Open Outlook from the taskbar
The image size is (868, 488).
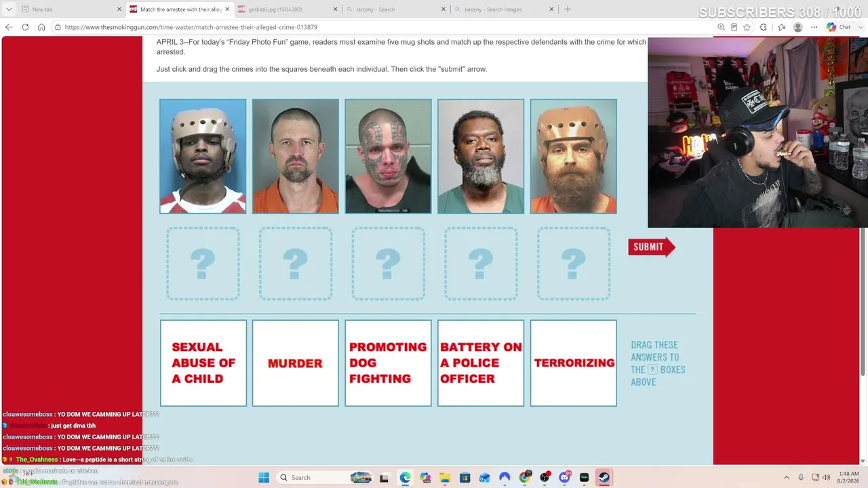click(484, 478)
